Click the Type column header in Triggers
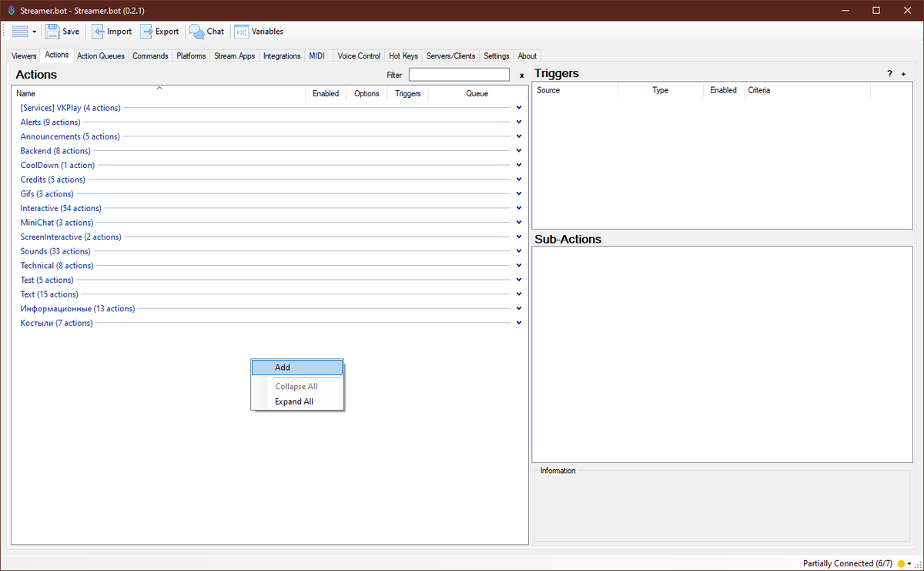Screen dimensions: 924x571 click(x=661, y=90)
